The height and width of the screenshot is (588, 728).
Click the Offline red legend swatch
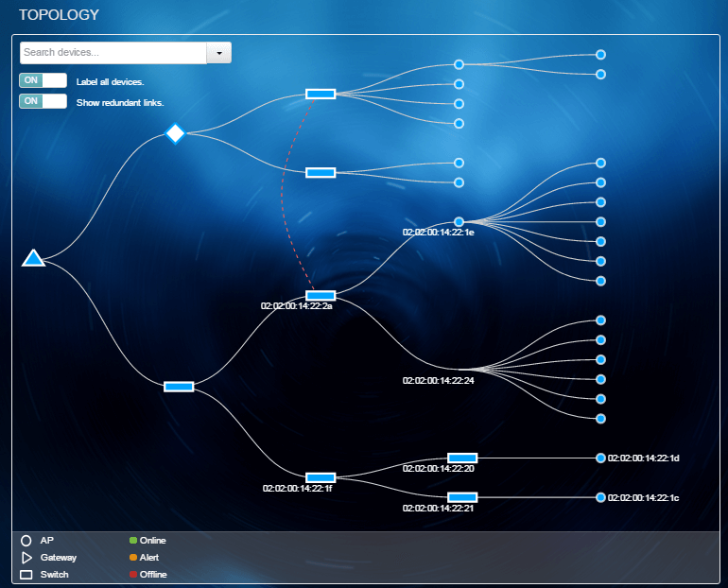133,575
